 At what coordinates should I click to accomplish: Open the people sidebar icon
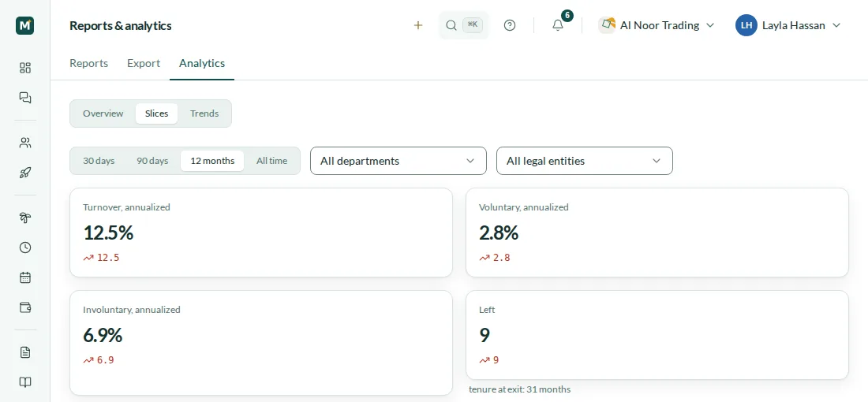pos(25,143)
